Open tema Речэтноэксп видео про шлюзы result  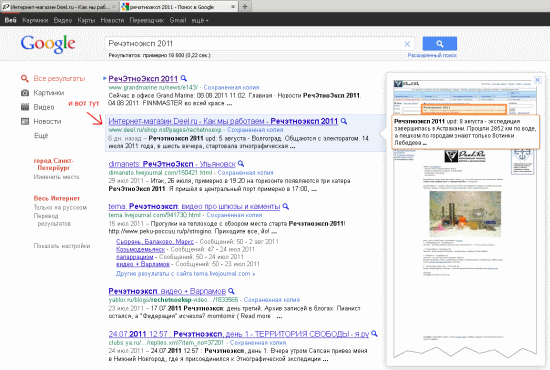194,206
